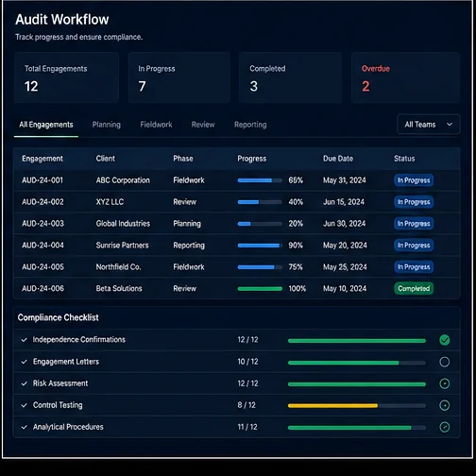Switch to the Fieldwork tab

click(156, 125)
